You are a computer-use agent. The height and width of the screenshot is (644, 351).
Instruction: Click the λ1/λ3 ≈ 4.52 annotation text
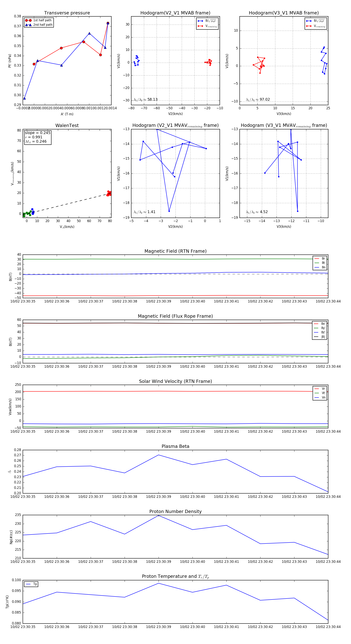point(257,212)
